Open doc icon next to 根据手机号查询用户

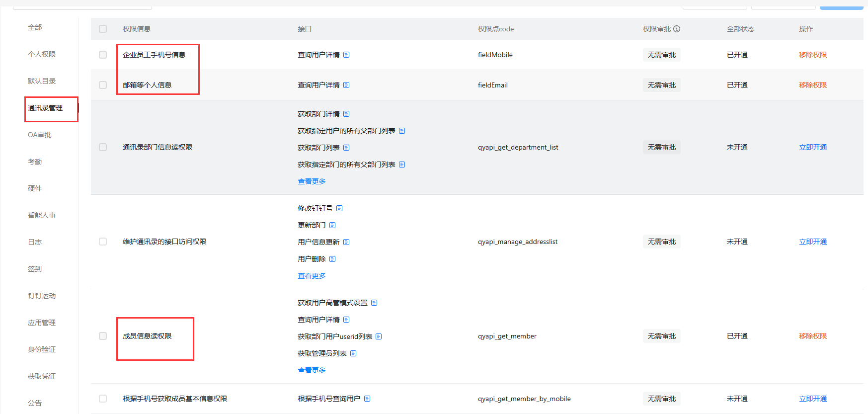[x=367, y=399]
